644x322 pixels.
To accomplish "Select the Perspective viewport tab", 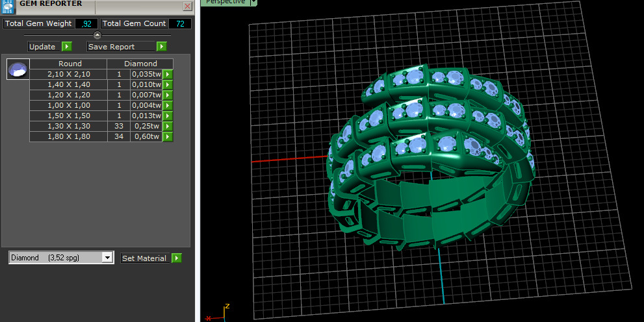I will (x=225, y=2).
